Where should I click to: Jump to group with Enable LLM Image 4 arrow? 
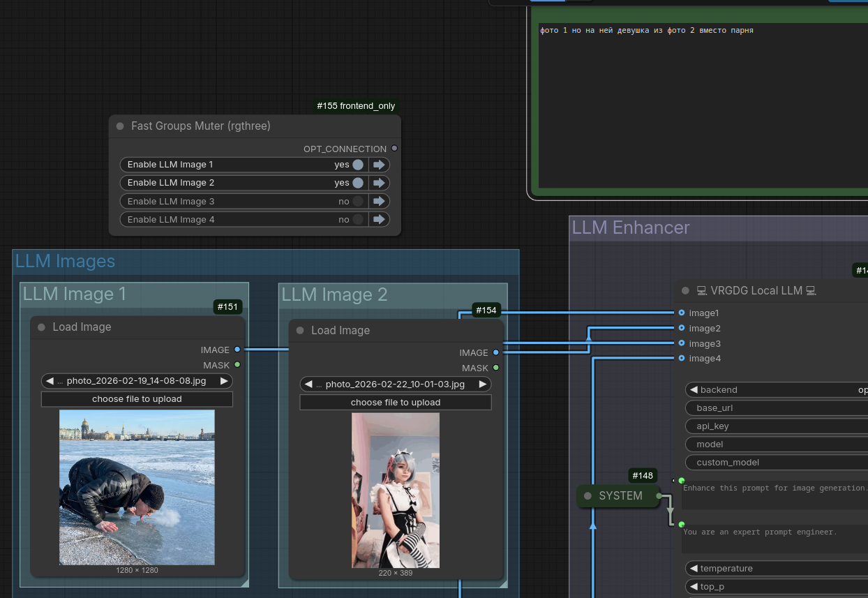(x=379, y=219)
